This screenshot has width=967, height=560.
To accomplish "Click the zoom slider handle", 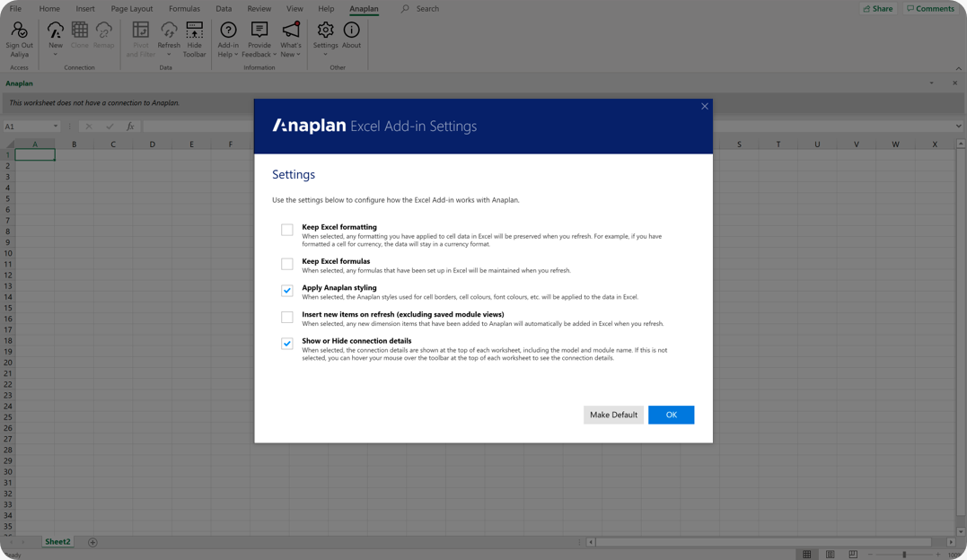I will click(904, 555).
